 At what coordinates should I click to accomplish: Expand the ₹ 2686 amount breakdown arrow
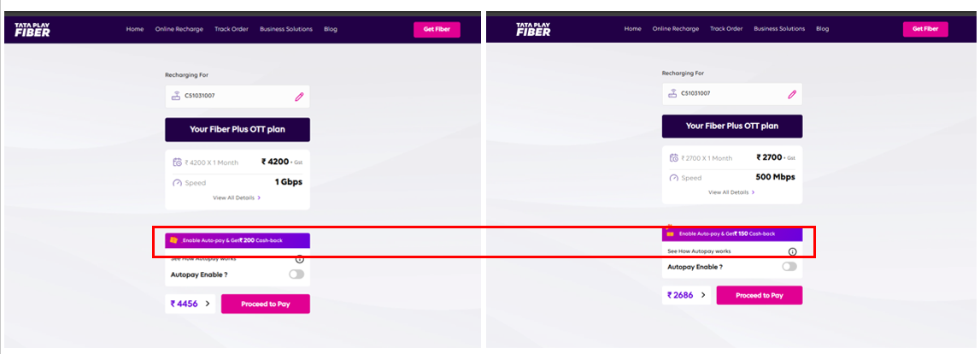click(703, 295)
